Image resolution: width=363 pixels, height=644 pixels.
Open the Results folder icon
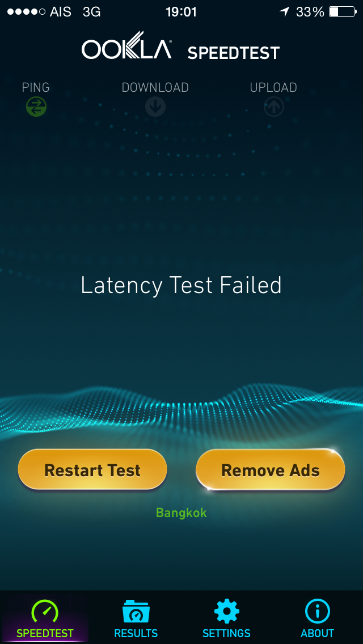[x=136, y=612]
